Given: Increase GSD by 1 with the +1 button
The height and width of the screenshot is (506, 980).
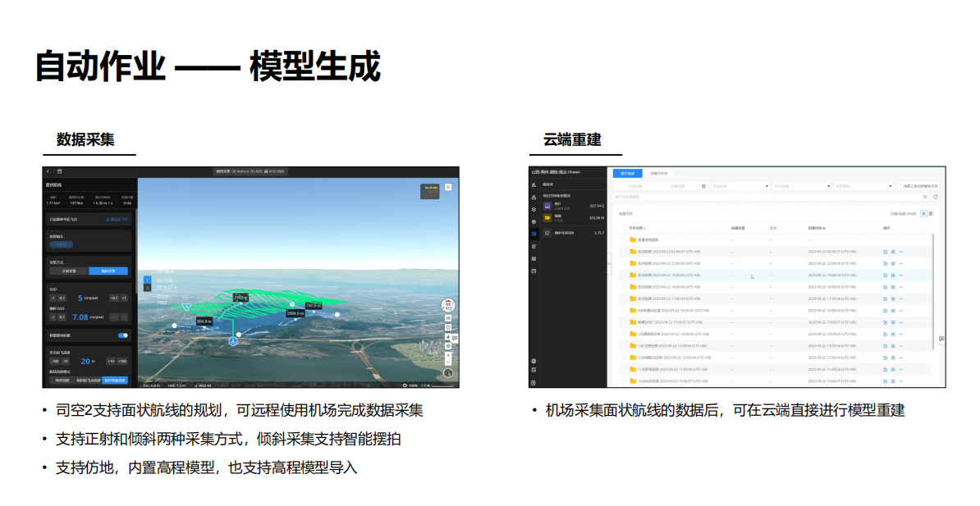Looking at the screenshot, I should coord(124,298).
